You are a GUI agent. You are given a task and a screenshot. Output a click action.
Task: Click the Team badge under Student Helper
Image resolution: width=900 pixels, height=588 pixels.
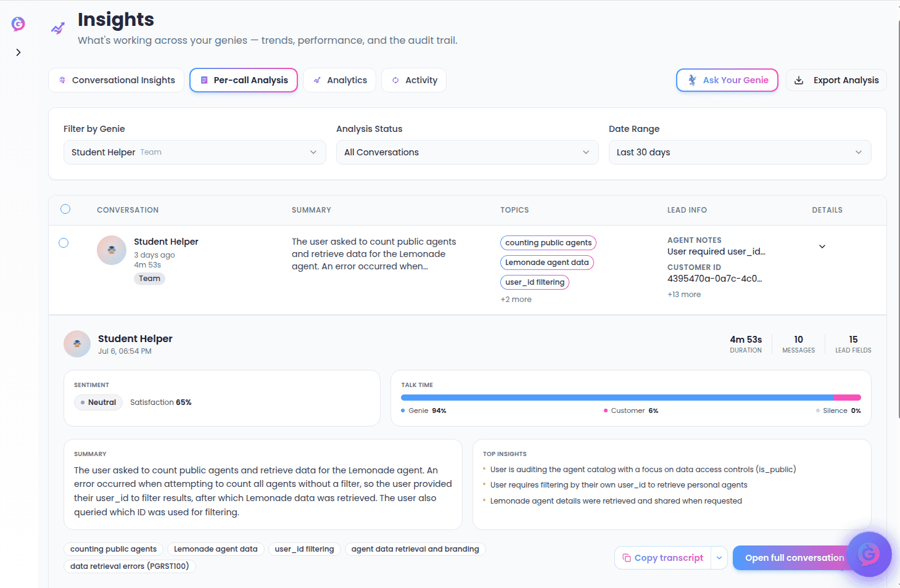click(149, 279)
